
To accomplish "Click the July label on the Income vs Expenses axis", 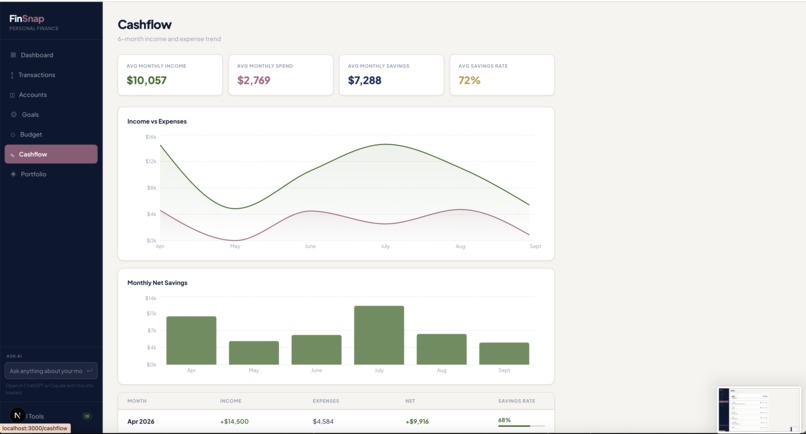I will click(x=385, y=246).
